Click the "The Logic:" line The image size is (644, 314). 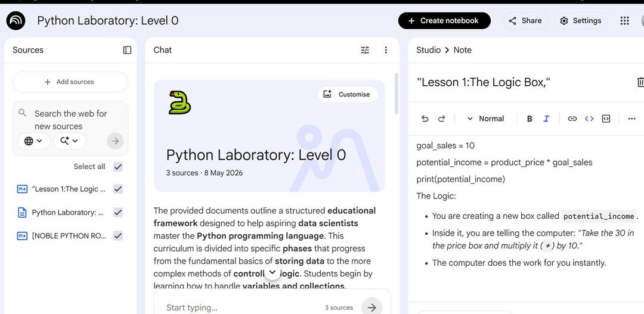click(436, 196)
